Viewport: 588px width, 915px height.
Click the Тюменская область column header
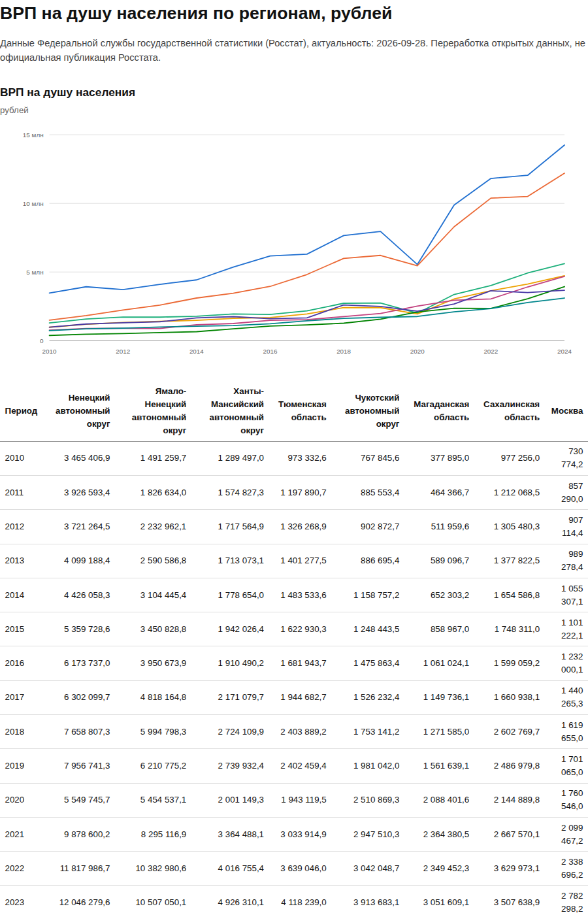pyautogui.click(x=302, y=411)
